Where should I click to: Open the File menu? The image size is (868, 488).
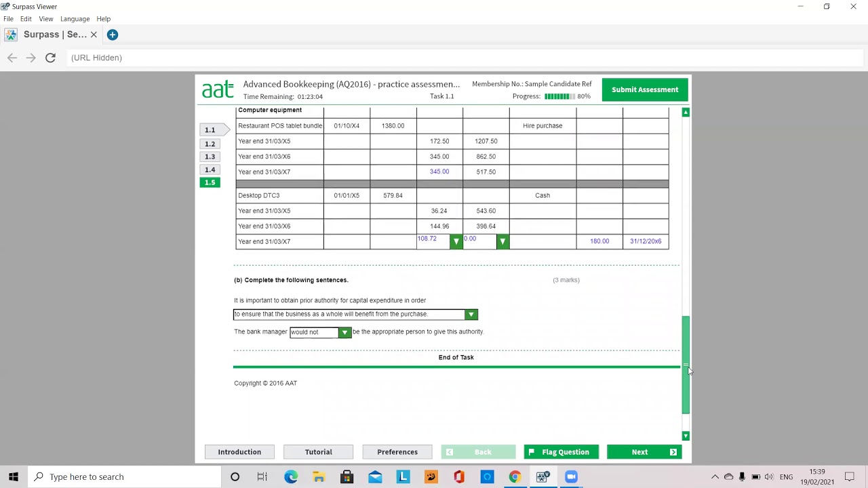[8, 19]
